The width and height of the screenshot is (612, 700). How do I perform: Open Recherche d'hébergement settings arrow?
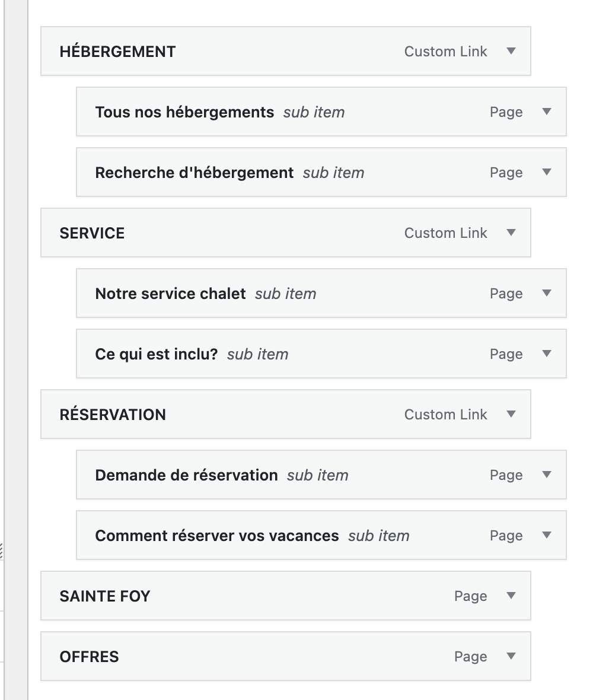546,172
